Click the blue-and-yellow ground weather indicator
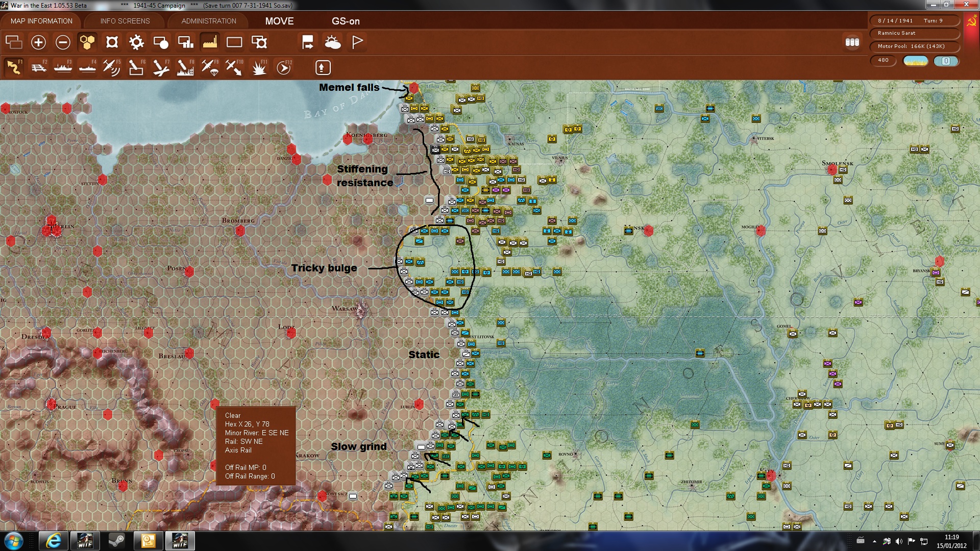The height and width of the screenshot is (551, 980). (x=915, y=61)
